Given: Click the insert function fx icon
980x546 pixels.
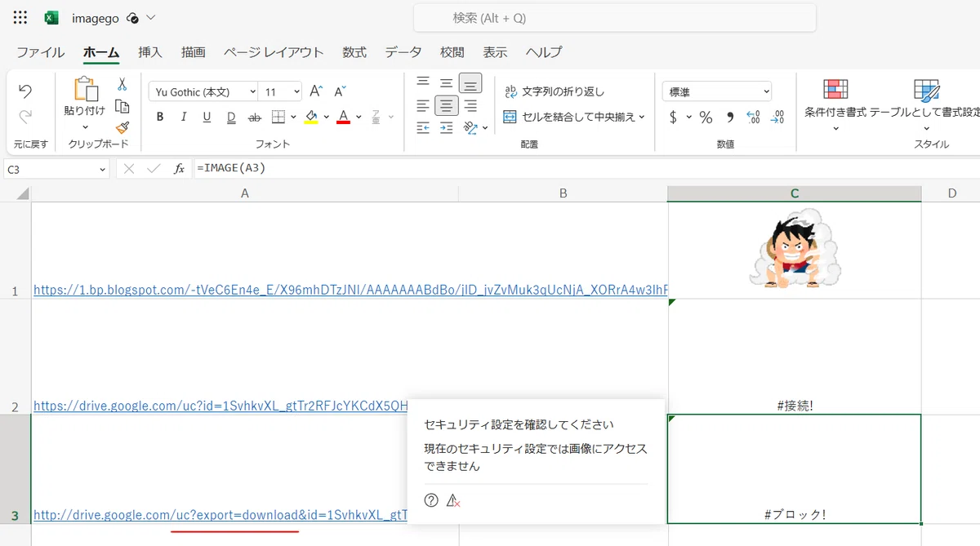Looking at the screenshot, I should (179, 169).
